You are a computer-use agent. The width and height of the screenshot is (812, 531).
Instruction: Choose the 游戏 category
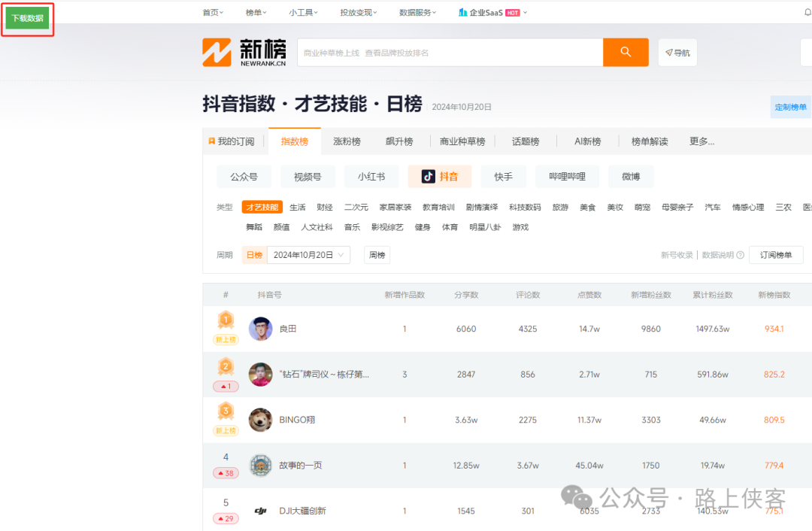[520, 227]
